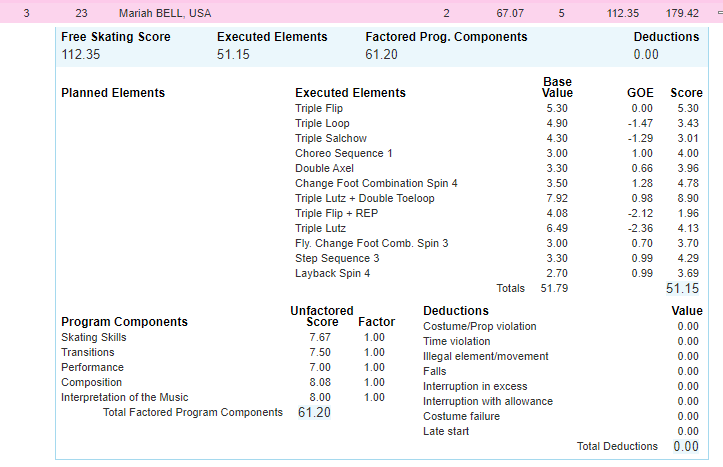Click the GOE column header
The height and width of the screenshot is (467, 723).
(640, 93)
